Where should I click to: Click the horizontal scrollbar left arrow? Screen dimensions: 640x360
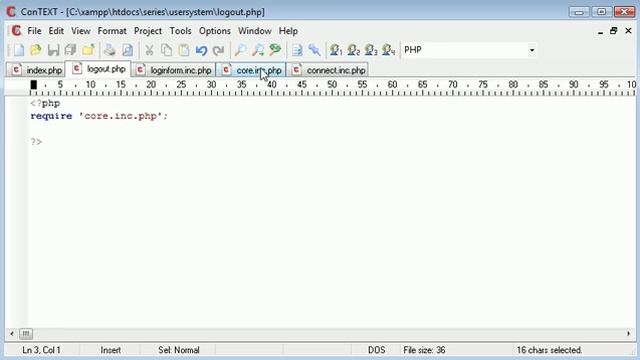(x=12, y=334)
